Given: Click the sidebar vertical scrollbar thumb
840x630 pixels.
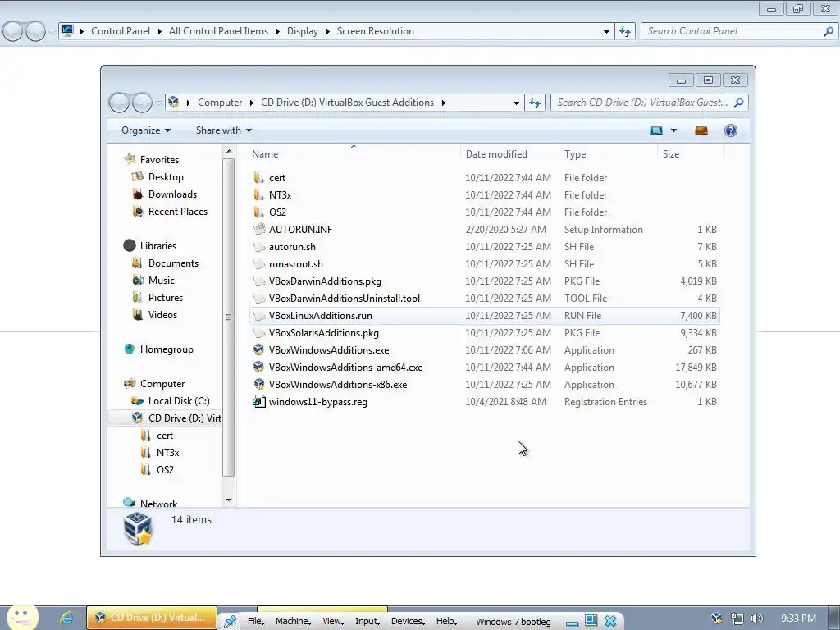Looking at the screenshot, I should click(229, 317).
